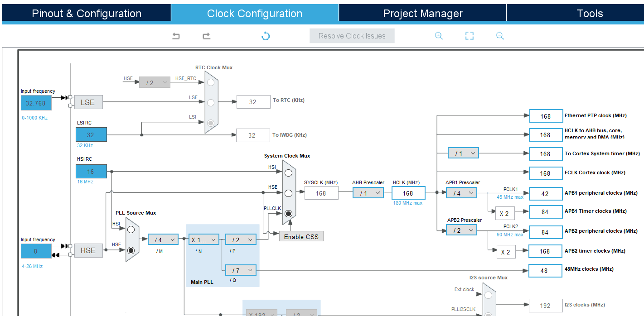The height and width of the screenshot is (316, 644).
Task: Click the LSE oscillator block
Action: (x=88, y=102)
